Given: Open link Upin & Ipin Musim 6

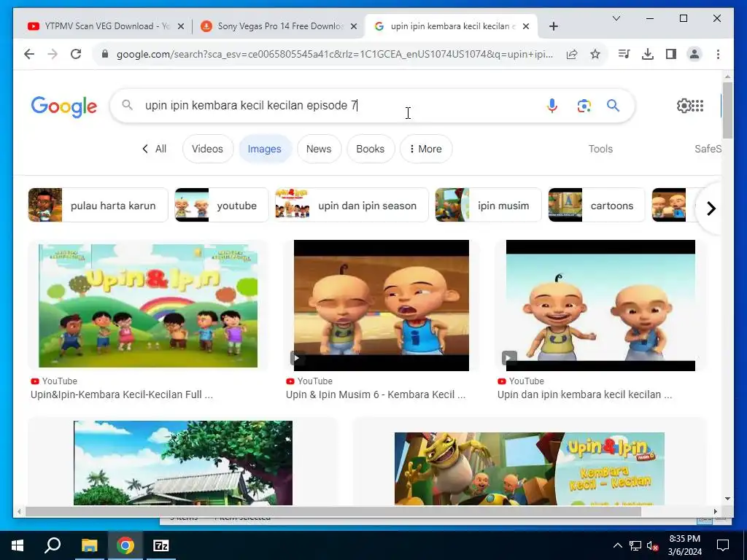Looking at the screenshot, I should coord(376,394).
